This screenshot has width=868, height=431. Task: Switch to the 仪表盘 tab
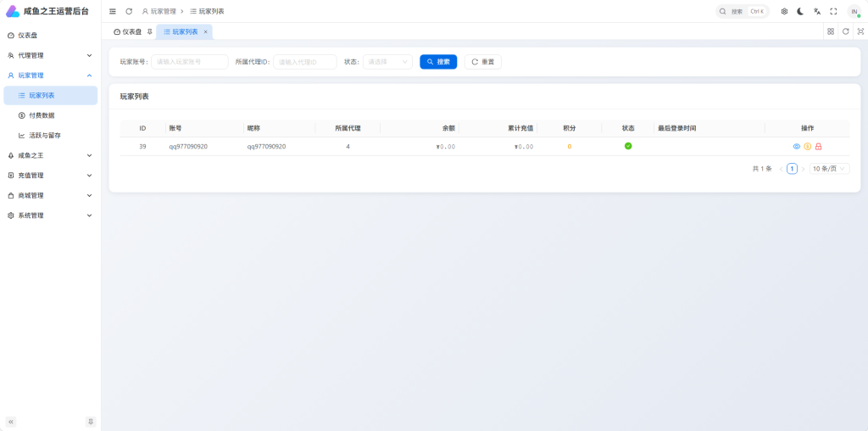(x=128, y=31)
